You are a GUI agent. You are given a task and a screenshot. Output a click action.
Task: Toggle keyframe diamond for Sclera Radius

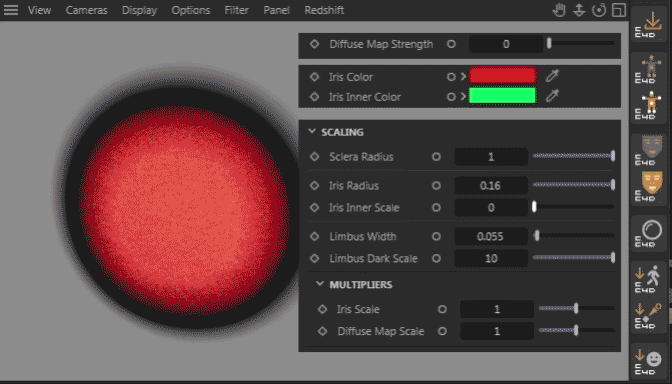click(315, 157)
